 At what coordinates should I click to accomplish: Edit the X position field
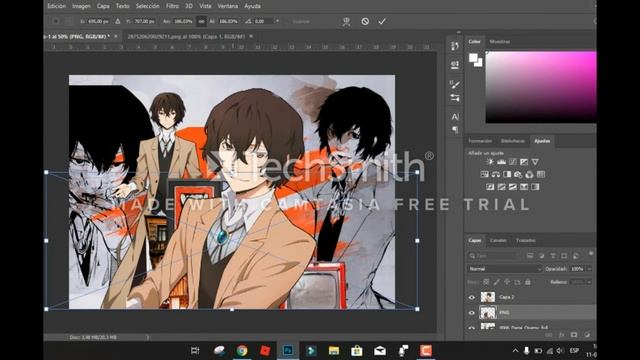click(x=98, y=21)
